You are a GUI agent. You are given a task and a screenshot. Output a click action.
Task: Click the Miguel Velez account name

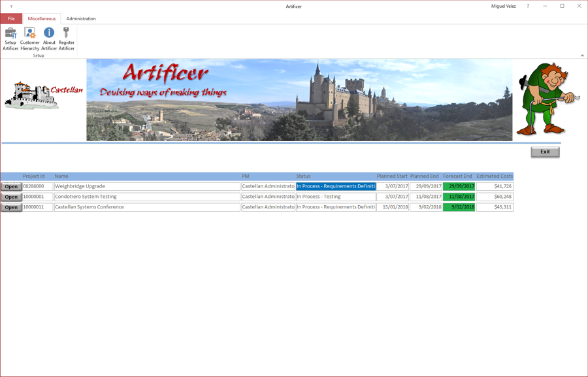(503, 6)
